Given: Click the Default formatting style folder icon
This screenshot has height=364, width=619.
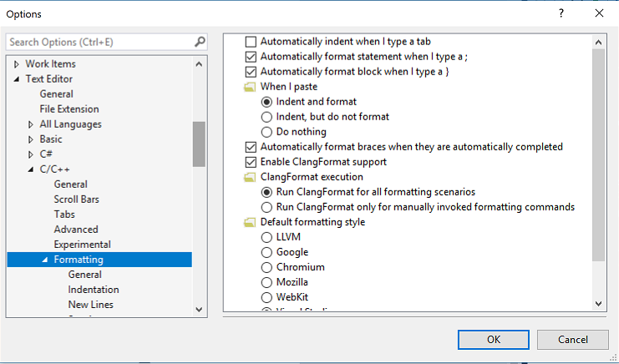Looking at the screenshot, I should [248, 222].
